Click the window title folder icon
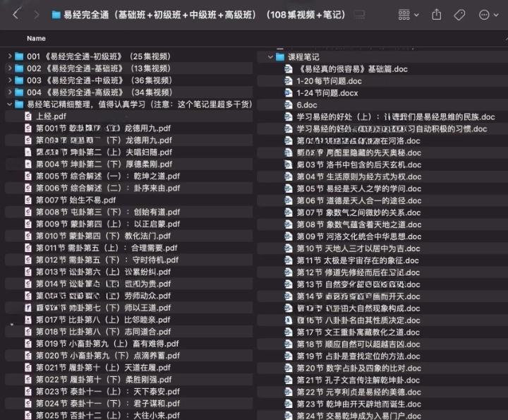 56,15
